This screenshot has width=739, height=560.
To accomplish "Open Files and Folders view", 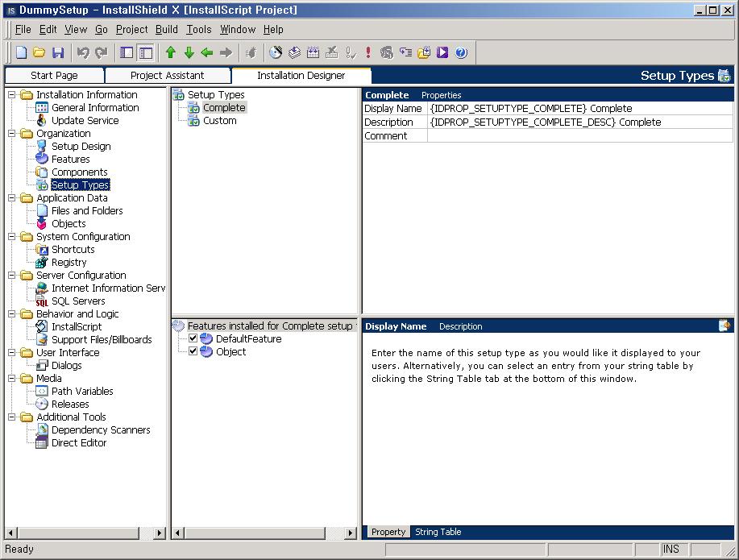I will (87, 211).
